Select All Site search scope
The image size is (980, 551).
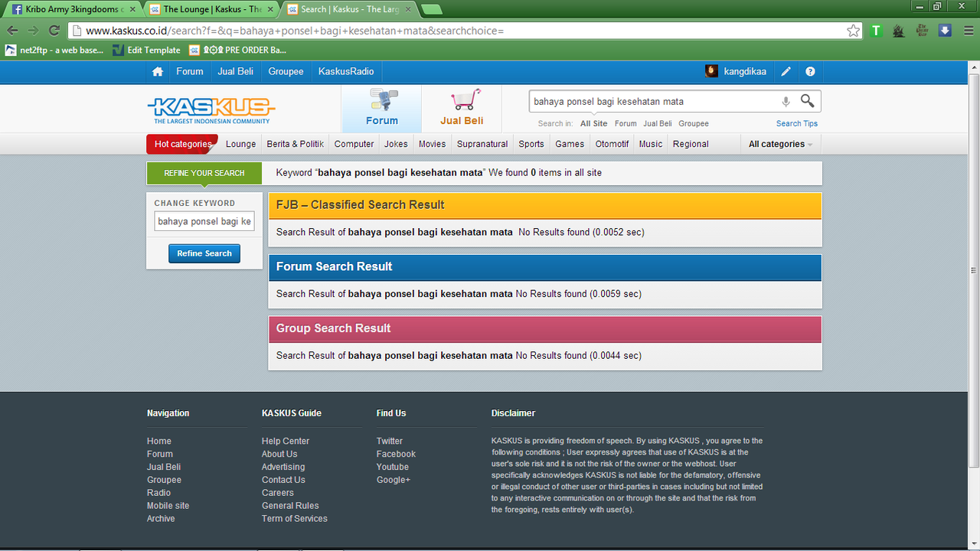coord(593,123)
